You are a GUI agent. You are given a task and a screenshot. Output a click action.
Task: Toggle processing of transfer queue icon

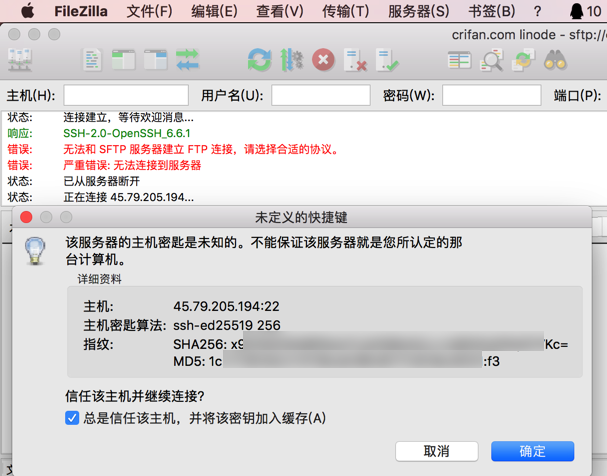291,60
